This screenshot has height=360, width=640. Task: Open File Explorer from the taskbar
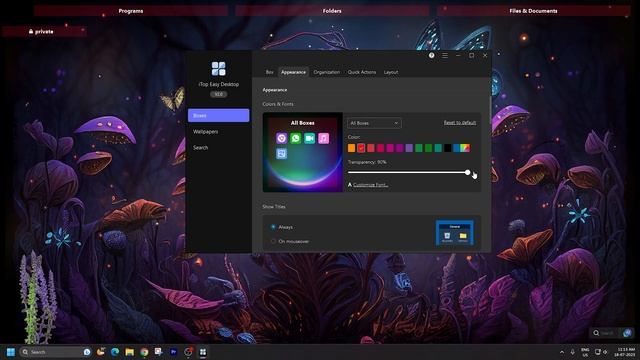coord(130,352)
